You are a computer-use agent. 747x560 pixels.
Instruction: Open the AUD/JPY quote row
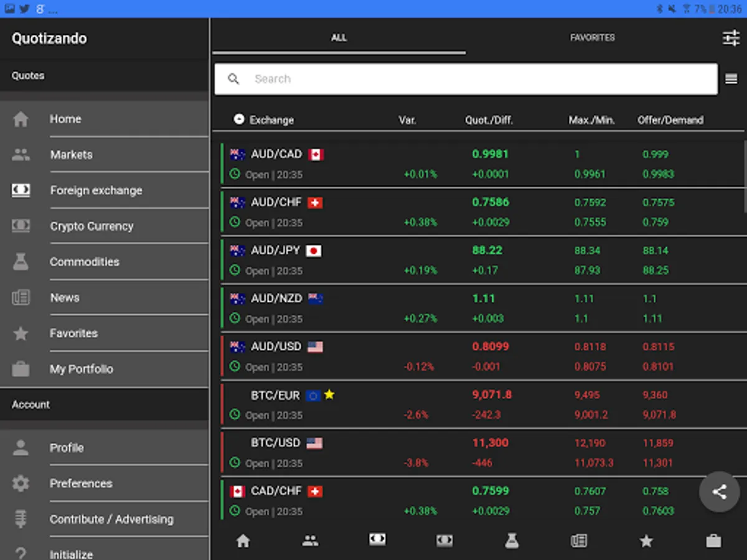pyautogui.click(x=482, y=260)
